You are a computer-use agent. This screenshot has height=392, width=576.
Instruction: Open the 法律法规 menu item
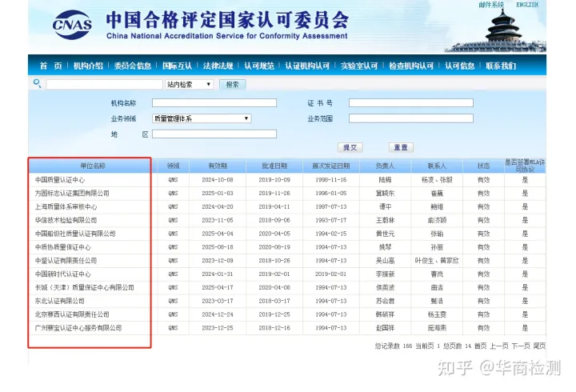pos(218,66)
